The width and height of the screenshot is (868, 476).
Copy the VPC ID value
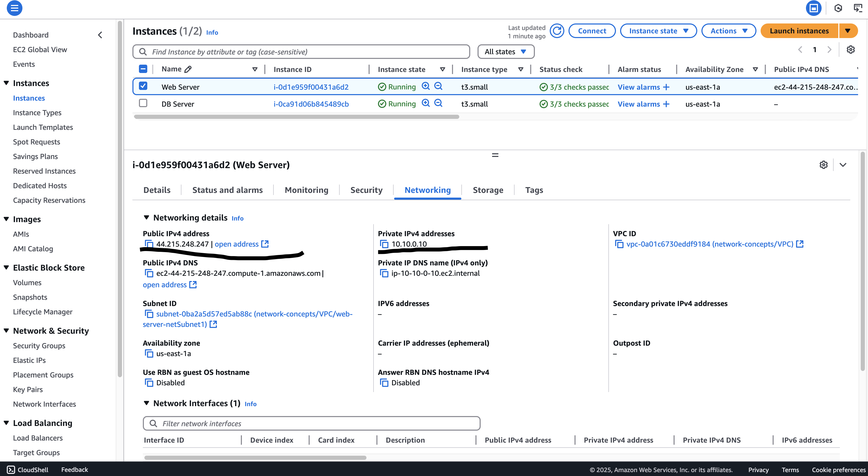coord(619,244)
